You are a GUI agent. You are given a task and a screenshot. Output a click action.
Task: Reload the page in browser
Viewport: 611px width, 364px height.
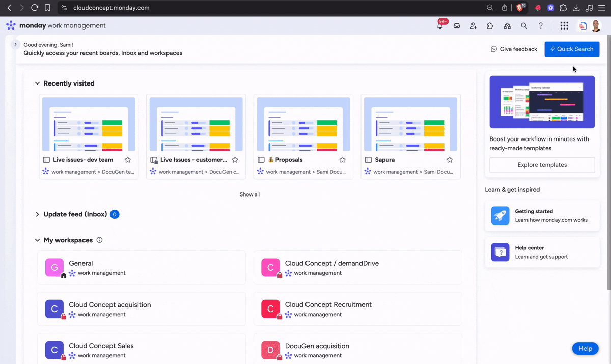click(x=35, y=8)
